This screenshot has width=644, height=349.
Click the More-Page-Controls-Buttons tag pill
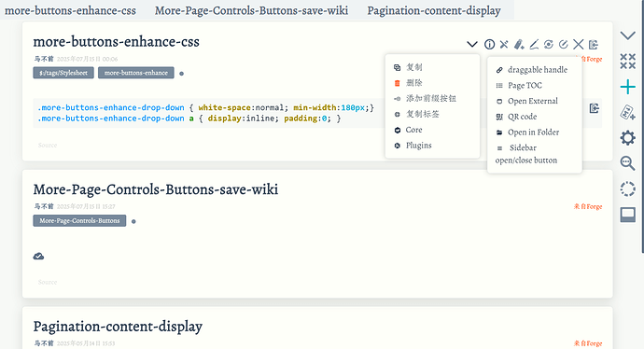[79, 220]
